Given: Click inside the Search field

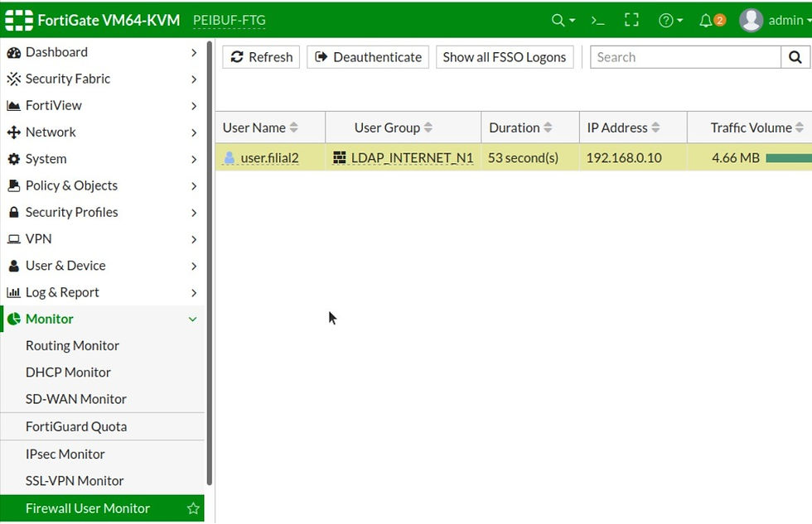Looking at the screenshot, I should (x=685, y=57).
